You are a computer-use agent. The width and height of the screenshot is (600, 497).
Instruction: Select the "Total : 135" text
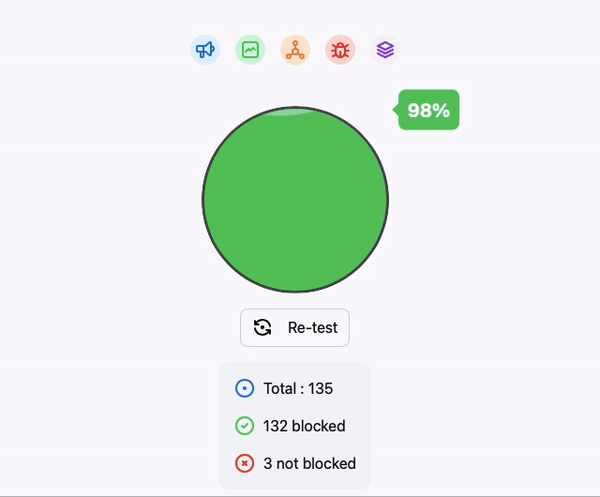(298, 388)
